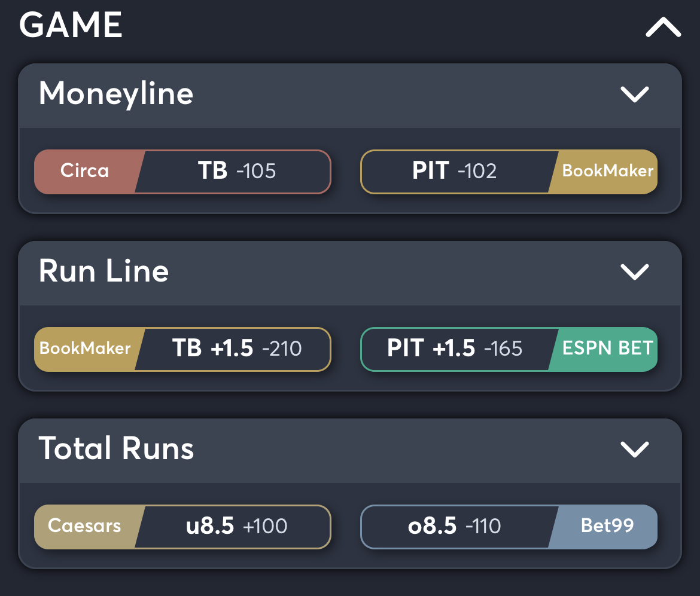The width and height of the screenshot is (700, 596).
Task: Expand the Run Line section chevron
Action: pyautogui.click(x=635, y=272)
